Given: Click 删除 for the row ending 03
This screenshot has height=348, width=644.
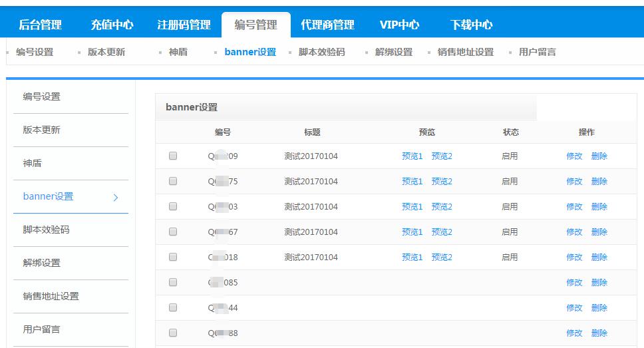Looking at the screenshot, I should 599,207.
